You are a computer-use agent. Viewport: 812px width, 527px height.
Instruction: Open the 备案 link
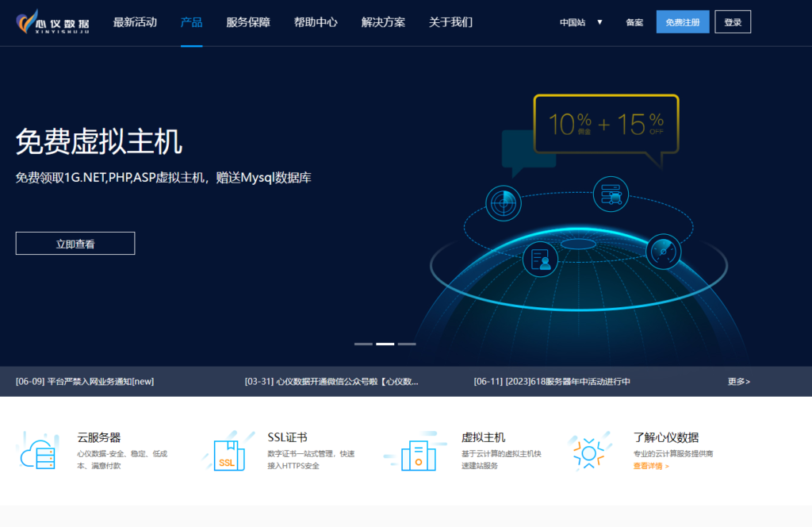point(634,22)
